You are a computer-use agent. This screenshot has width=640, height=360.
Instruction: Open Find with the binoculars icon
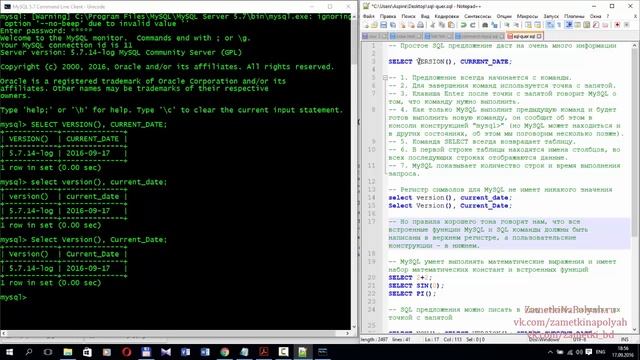click(485, 25)
